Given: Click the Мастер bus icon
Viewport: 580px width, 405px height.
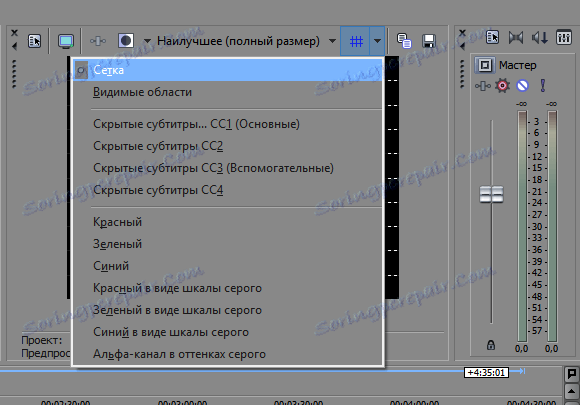Looking at the screenshot, I should click(485, 65).
